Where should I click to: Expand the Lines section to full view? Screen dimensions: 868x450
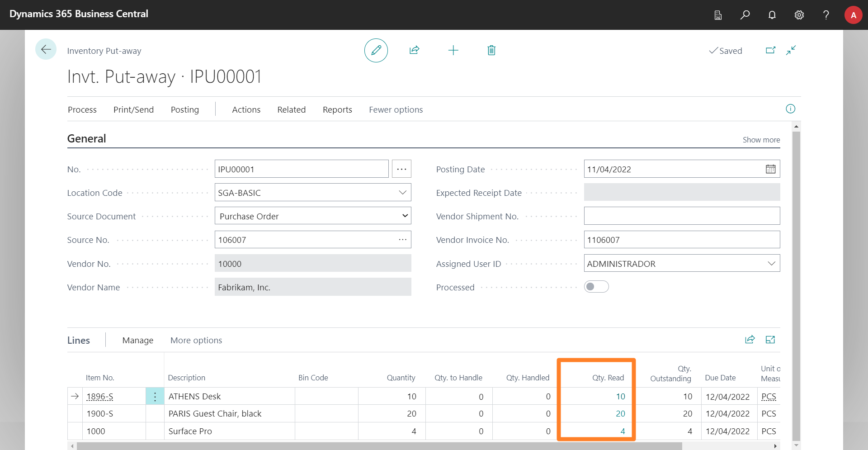(770, 340)
